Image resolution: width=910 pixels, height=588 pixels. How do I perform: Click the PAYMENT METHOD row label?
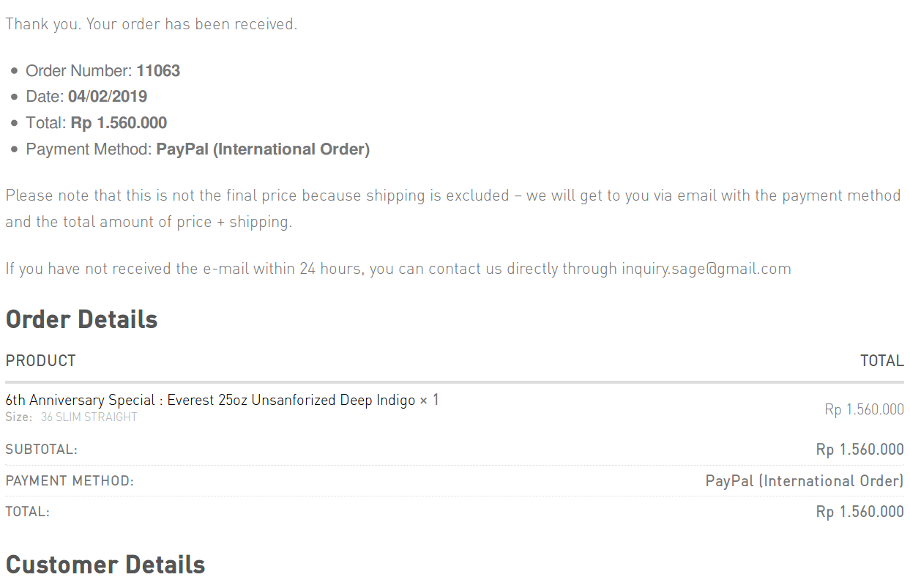coord(70,481)
